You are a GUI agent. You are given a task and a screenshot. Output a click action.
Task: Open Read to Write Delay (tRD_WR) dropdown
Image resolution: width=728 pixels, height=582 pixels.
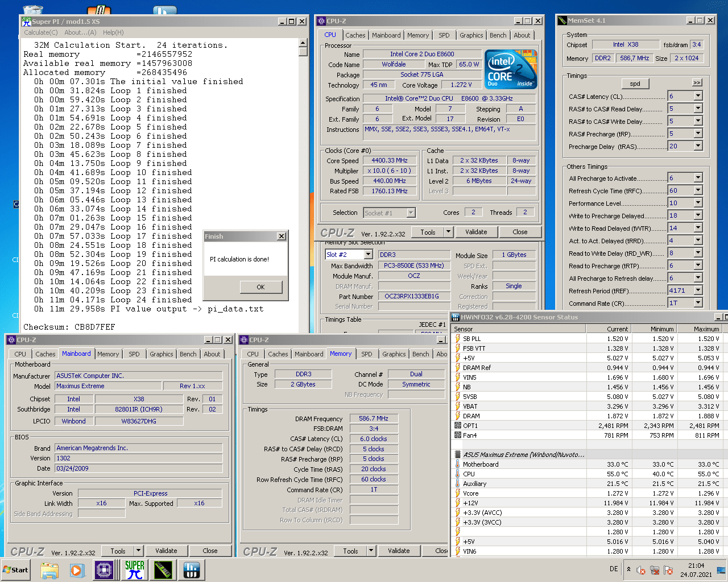point(698,253)
